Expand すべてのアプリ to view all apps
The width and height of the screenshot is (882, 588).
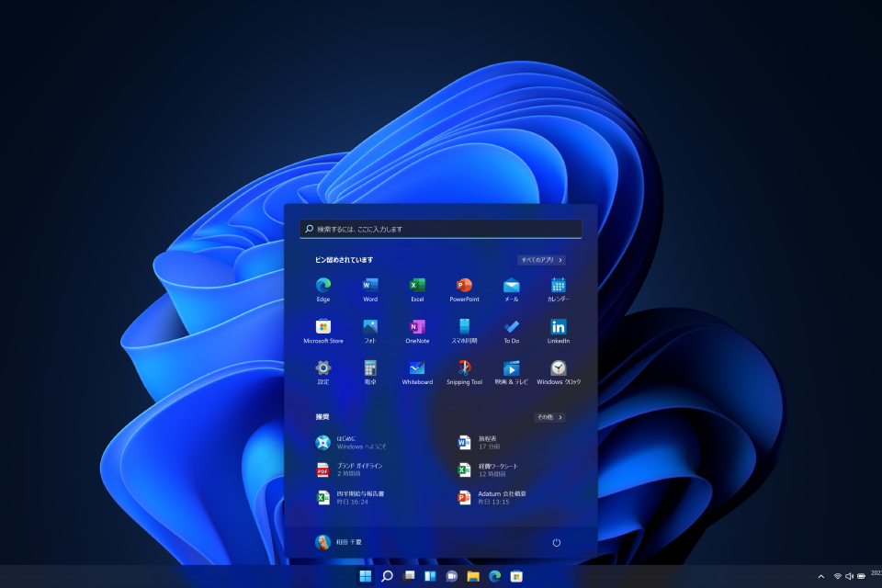[x=543, y=260]
